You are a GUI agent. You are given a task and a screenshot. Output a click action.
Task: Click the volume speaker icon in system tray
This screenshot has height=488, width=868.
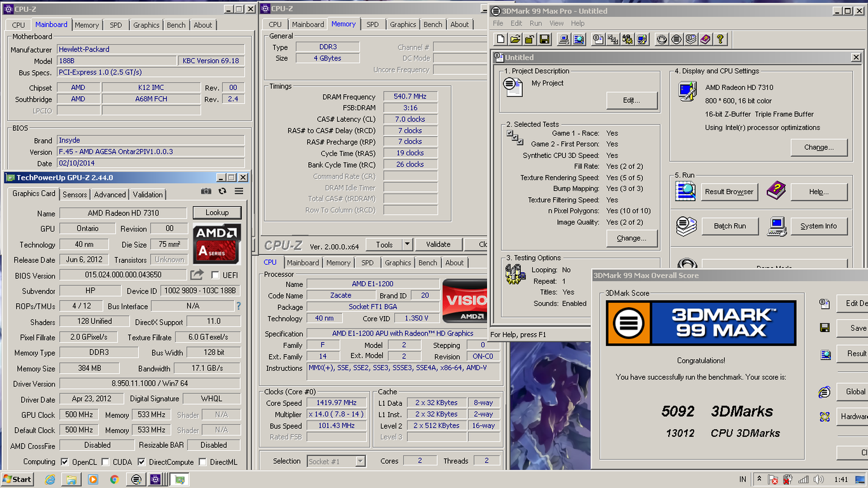click(818, 479)
